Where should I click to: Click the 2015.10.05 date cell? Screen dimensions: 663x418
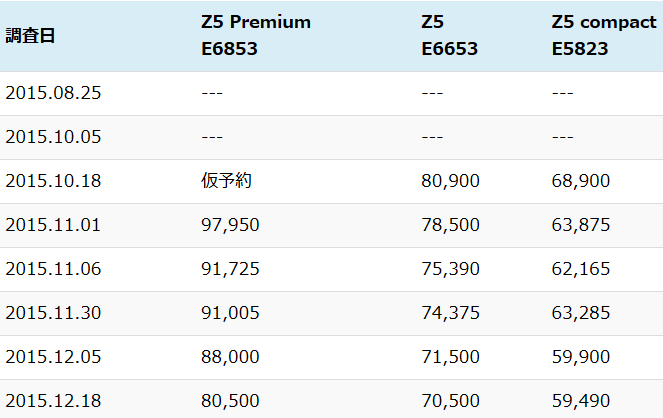coord(53,137)
